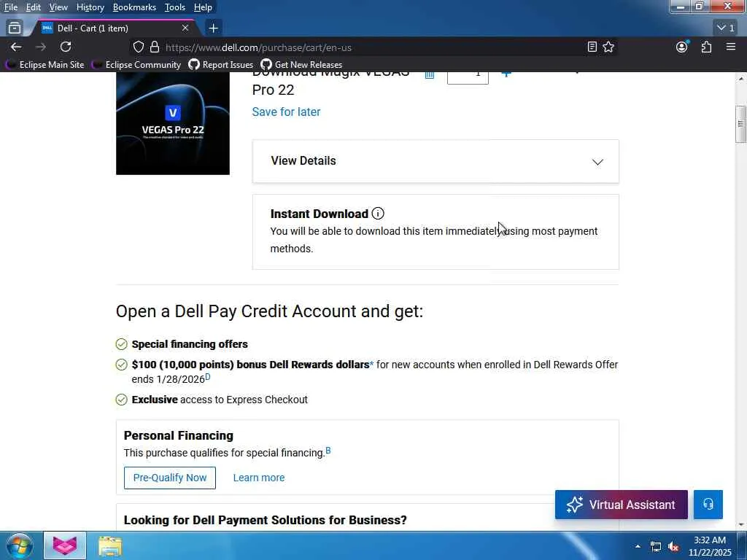Increase quantity with the plus icon

pyautogui.click(x=506, y=74)
